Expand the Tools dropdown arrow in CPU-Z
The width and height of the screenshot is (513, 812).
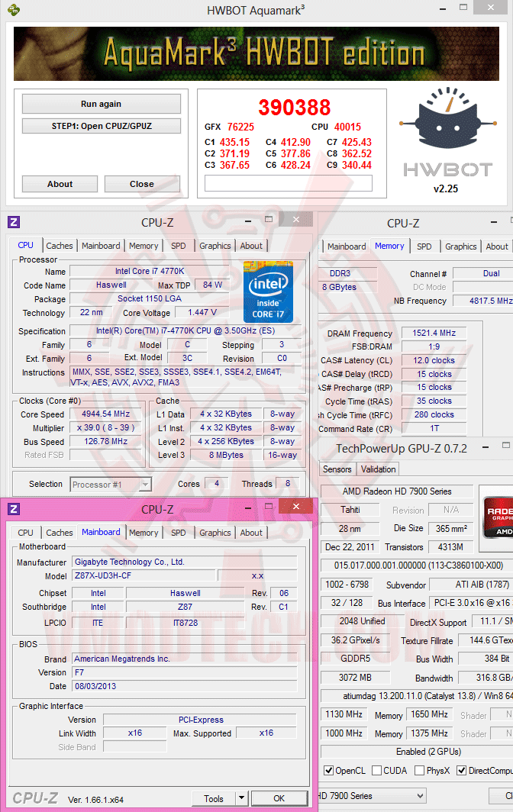[241, 798]
